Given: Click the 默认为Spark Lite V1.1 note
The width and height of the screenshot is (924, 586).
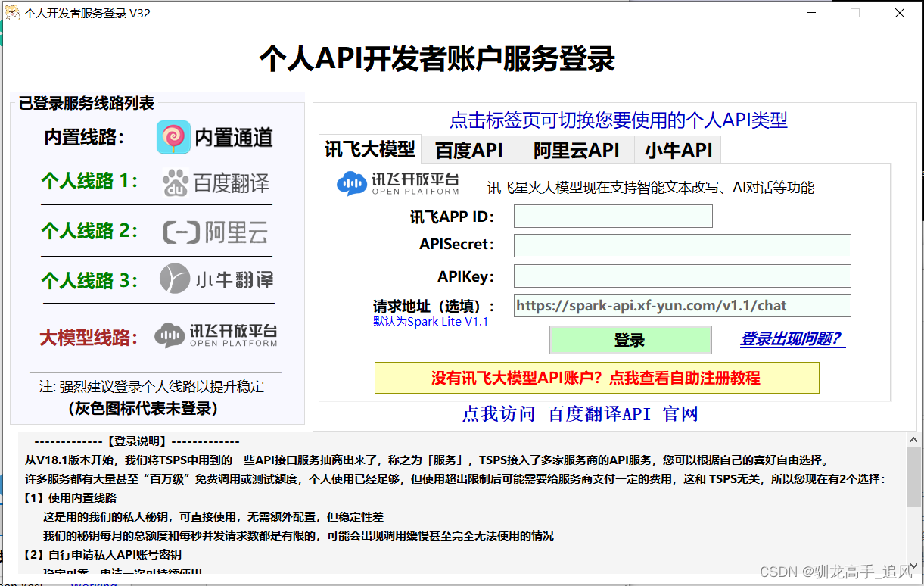Looking at the screenshot, I should pos(431,322).
